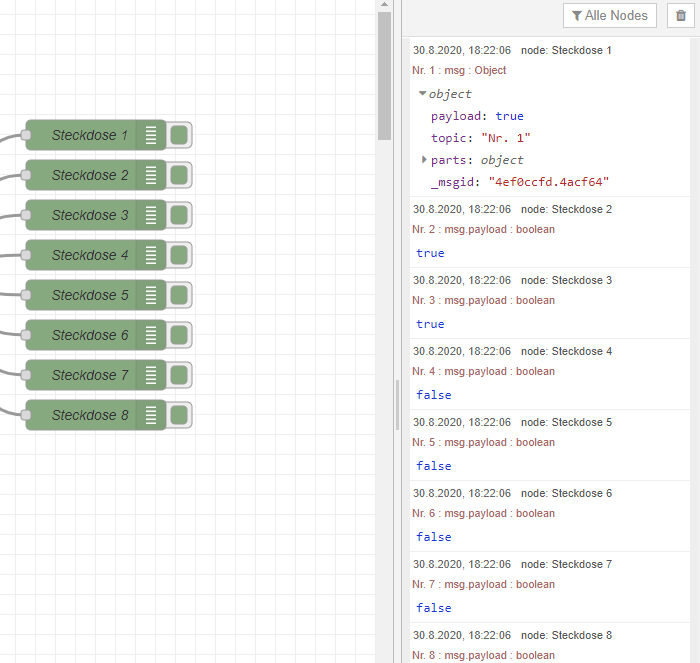Open the Alle Nodes filter dropdown

click(609, 16)
